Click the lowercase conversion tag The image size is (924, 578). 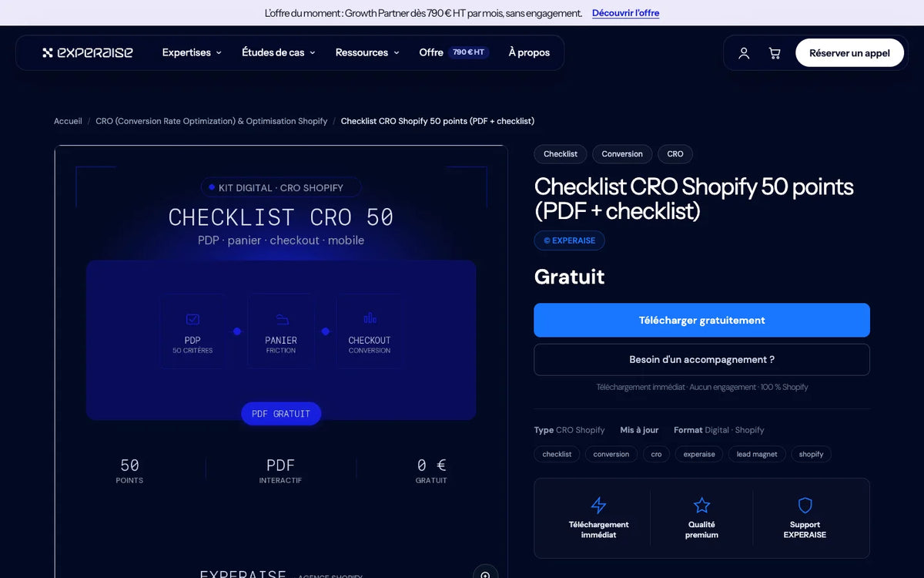611,454
